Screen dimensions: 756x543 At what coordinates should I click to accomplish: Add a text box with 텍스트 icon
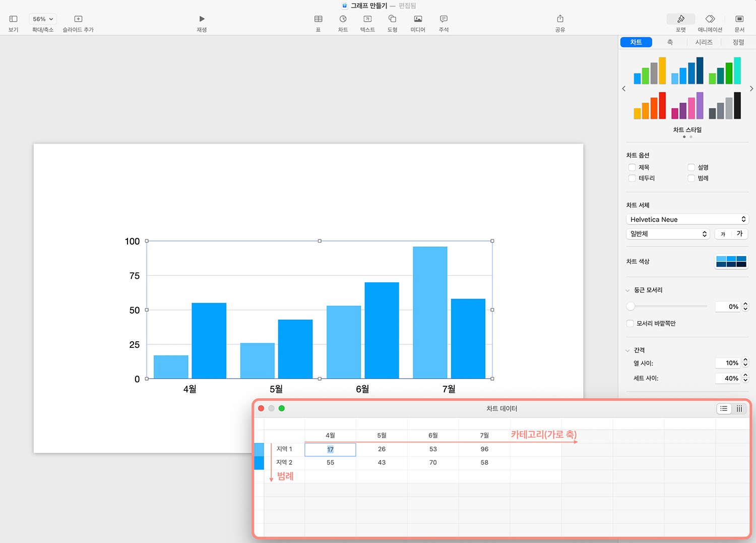pos(367,19)
